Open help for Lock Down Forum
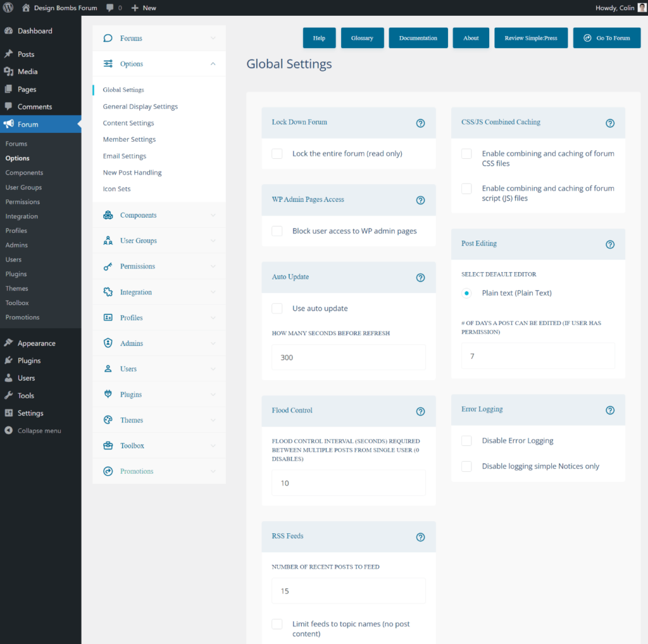Screen dimensions: 648x644 [420, 123]
